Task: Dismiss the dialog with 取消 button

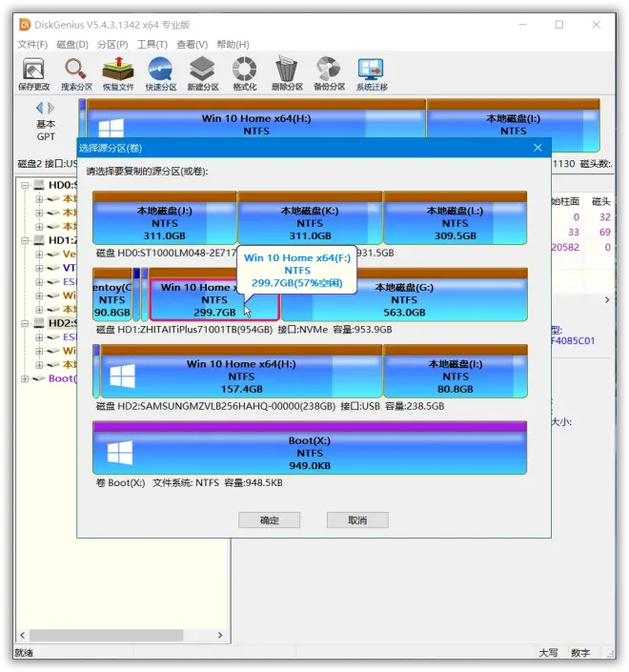Action: pyautogui.click(x=357, y=519)
